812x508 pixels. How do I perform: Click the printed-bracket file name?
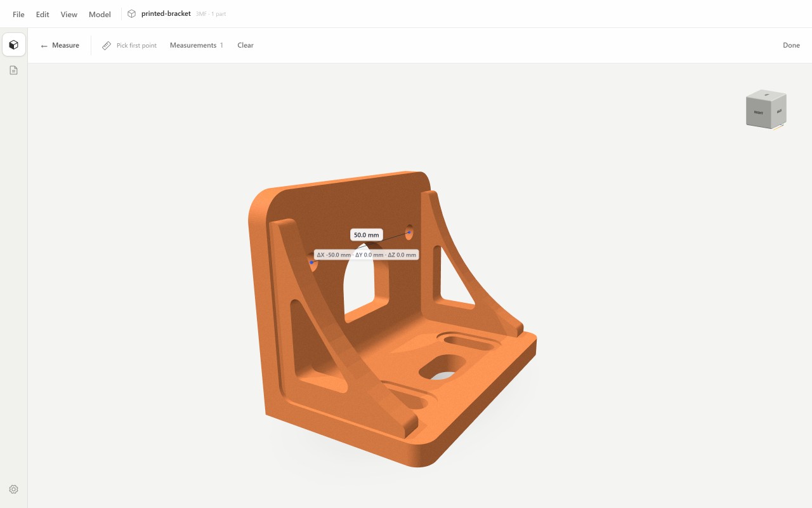166,13
